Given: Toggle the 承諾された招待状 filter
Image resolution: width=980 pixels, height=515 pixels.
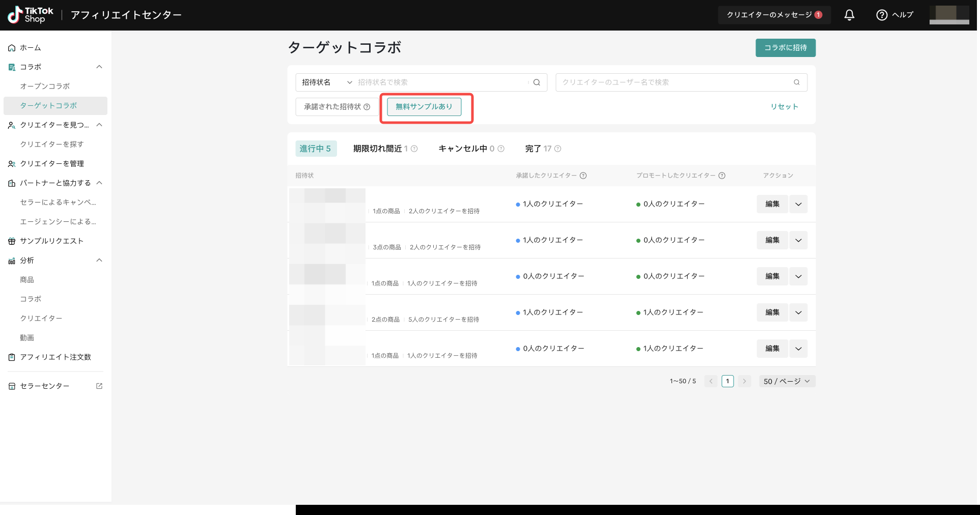Looking at the screenshot, I should (x=337, y=107).
